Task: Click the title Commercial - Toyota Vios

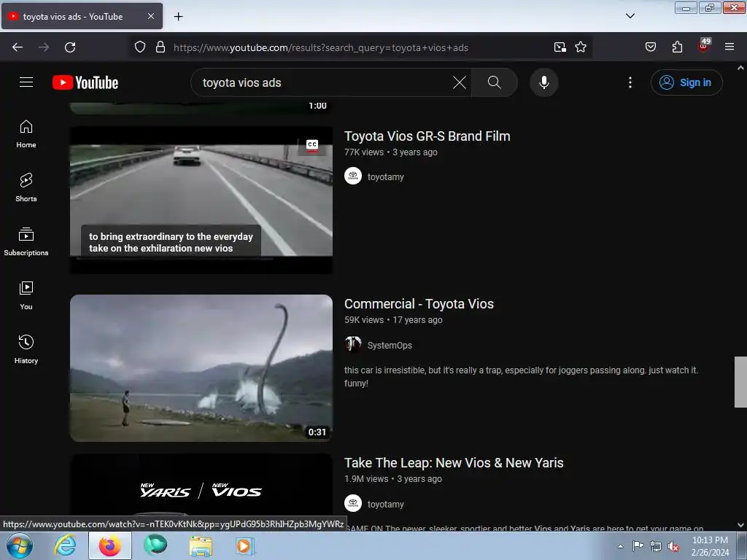Action: [x=419, y=304]
